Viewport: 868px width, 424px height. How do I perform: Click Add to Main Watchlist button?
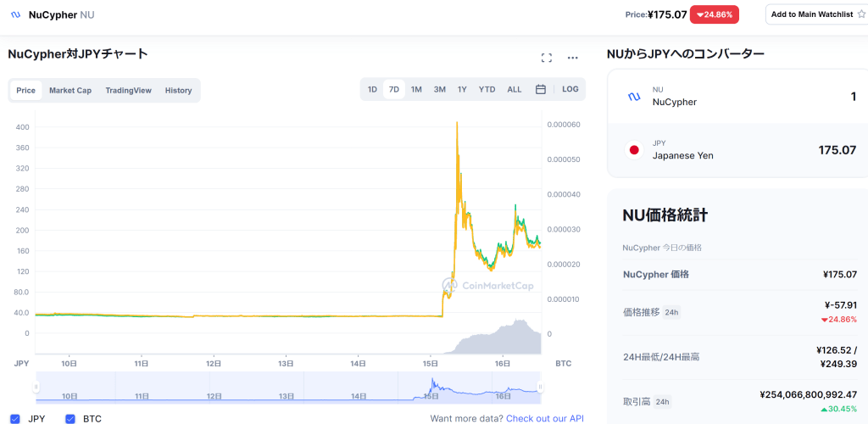[811, 14]
